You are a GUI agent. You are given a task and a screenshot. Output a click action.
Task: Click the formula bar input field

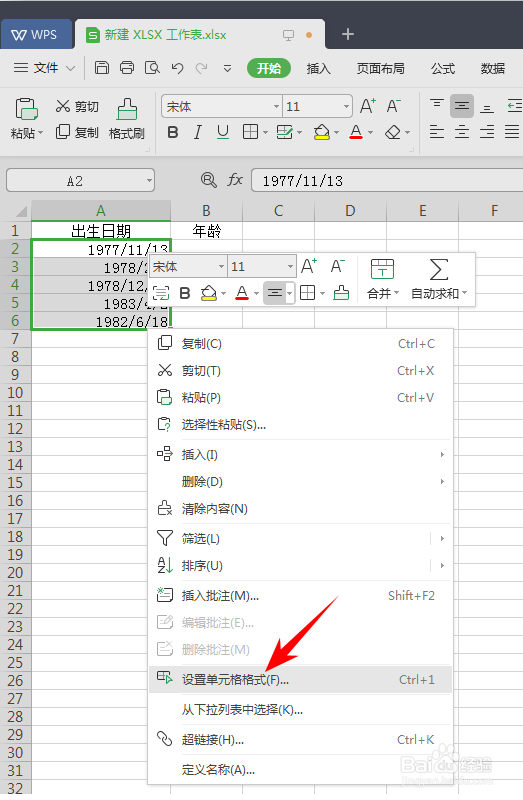point(388,181)
